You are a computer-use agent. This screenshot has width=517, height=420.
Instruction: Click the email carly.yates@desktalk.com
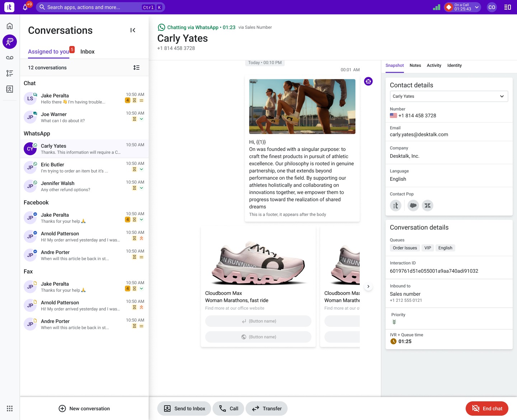click(419, 135)
